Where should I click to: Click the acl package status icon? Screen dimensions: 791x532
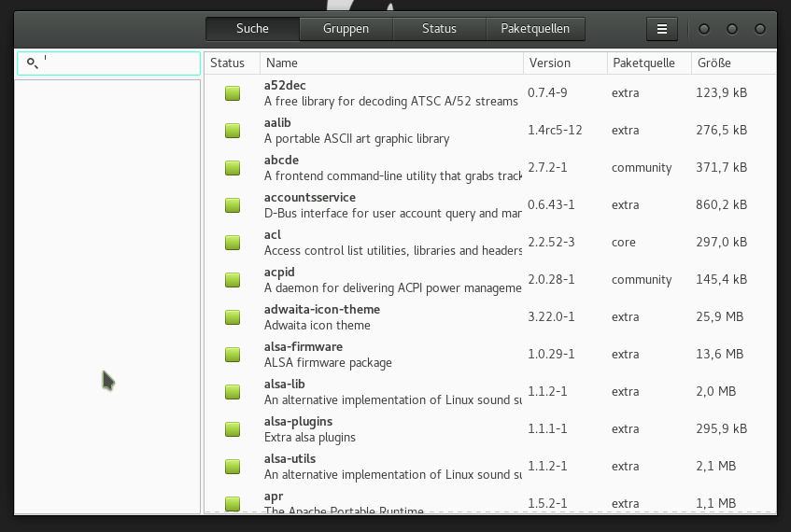click(x=233, y=243)
